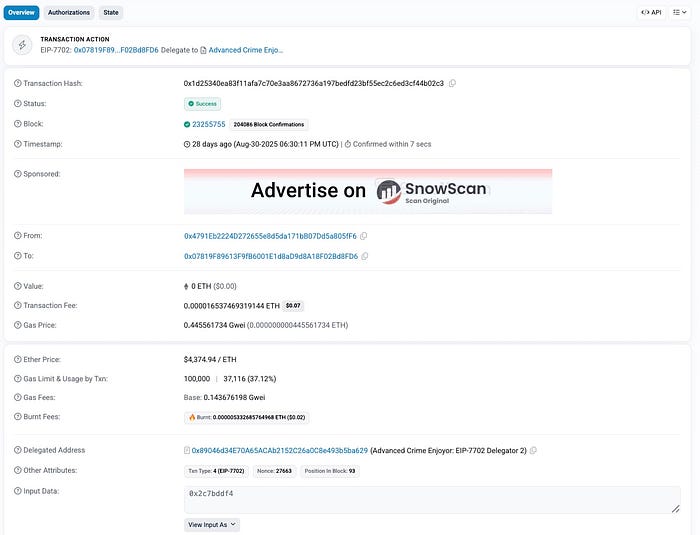
Task: Open the API menu button
Action: (652, 13)
